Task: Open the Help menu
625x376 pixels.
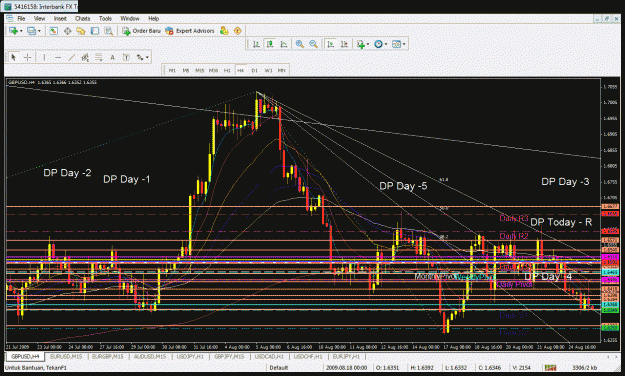Action: coord(153,18)
